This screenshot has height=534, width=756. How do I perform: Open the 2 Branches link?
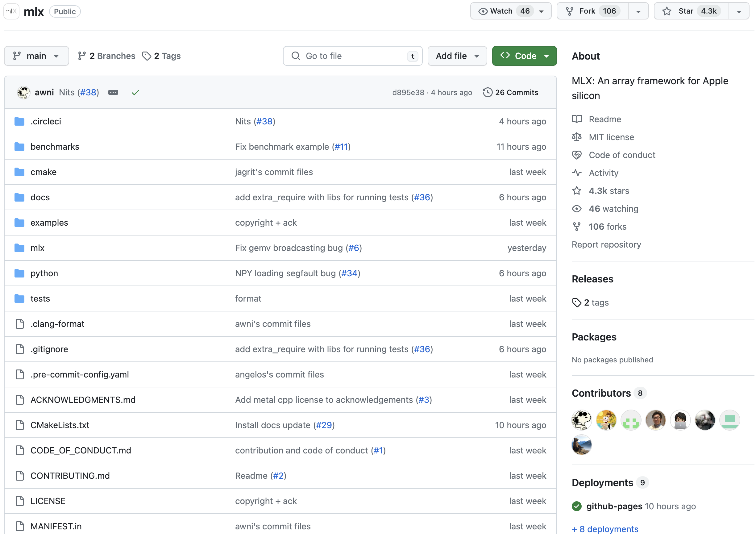click(107, 56)
